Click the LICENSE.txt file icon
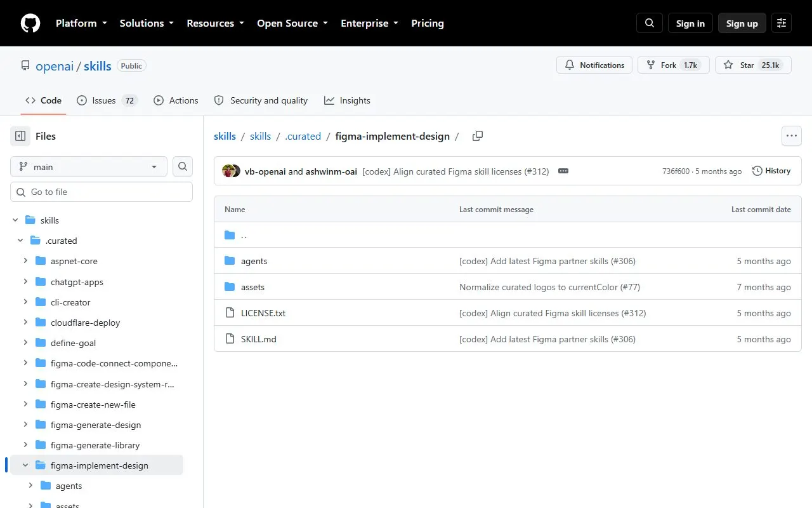The width and height of the screenshot is (812, 508). coord(230,313)
